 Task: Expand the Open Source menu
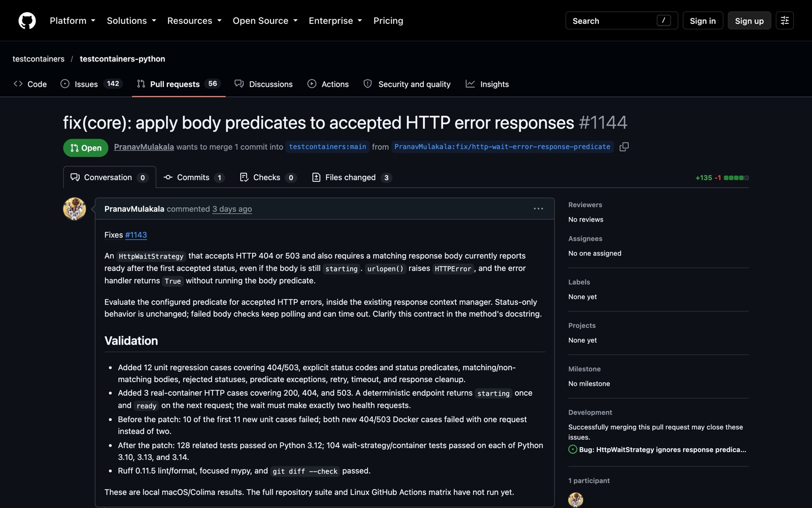point(265,21)
